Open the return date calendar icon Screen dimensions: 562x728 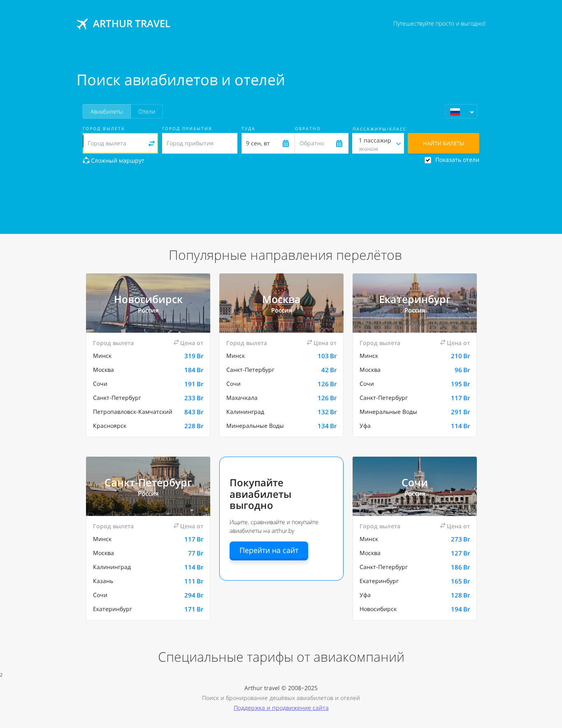coord(339,143)
